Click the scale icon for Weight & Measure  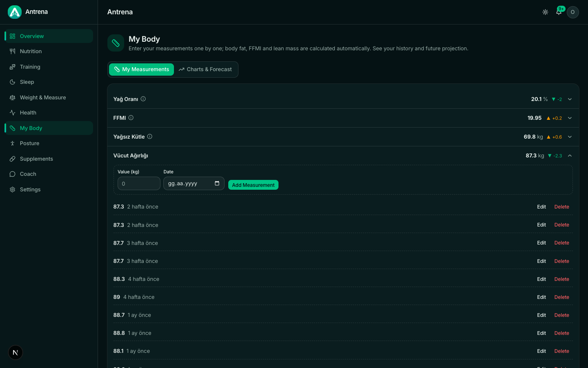click(x=13, y=97)
